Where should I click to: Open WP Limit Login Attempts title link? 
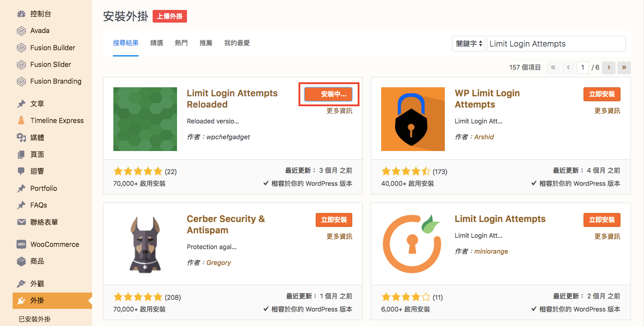tap(487, 99)
